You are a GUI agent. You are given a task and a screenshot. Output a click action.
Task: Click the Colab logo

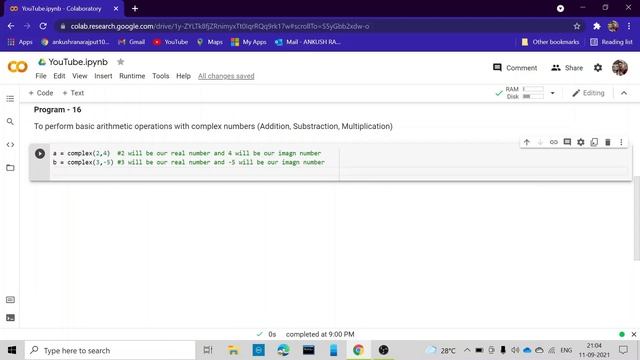(x=18, y=67)
